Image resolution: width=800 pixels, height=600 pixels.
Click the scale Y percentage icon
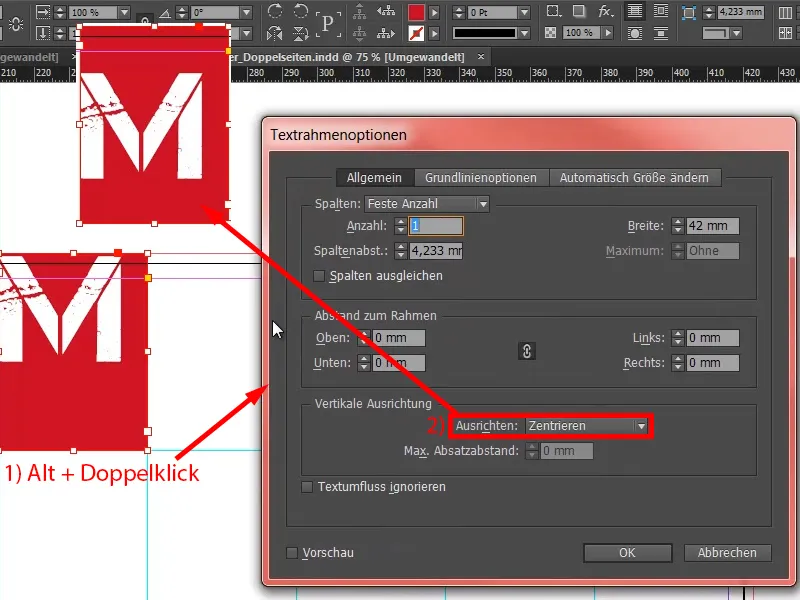point(43,34)
